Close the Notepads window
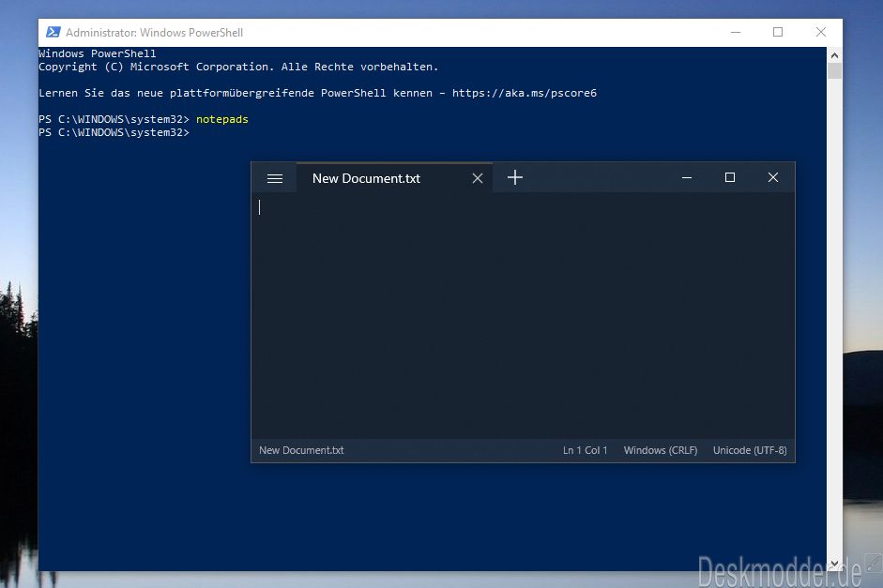Viewport: 883px width, 588px height. pyautogui.click(x=773, y=178)
